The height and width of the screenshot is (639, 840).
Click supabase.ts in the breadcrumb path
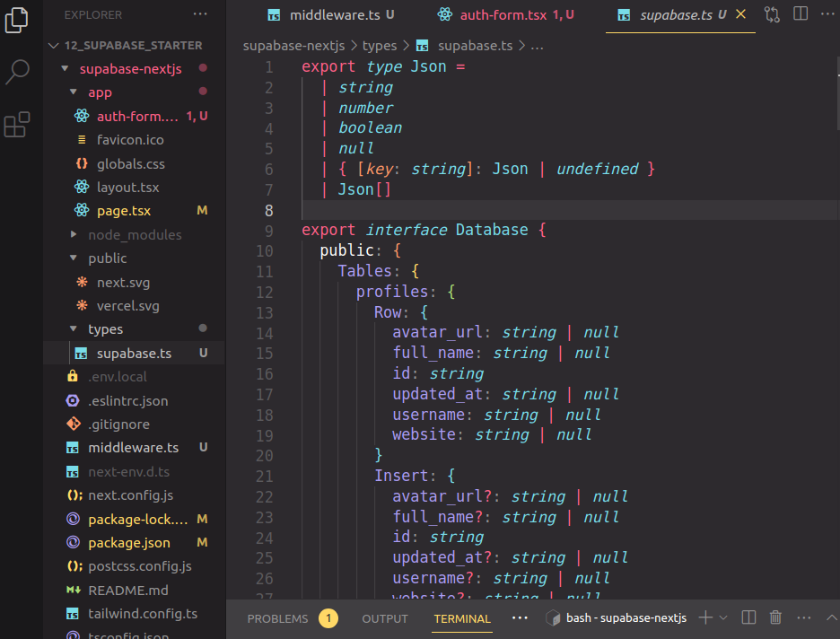pos(475,46)
